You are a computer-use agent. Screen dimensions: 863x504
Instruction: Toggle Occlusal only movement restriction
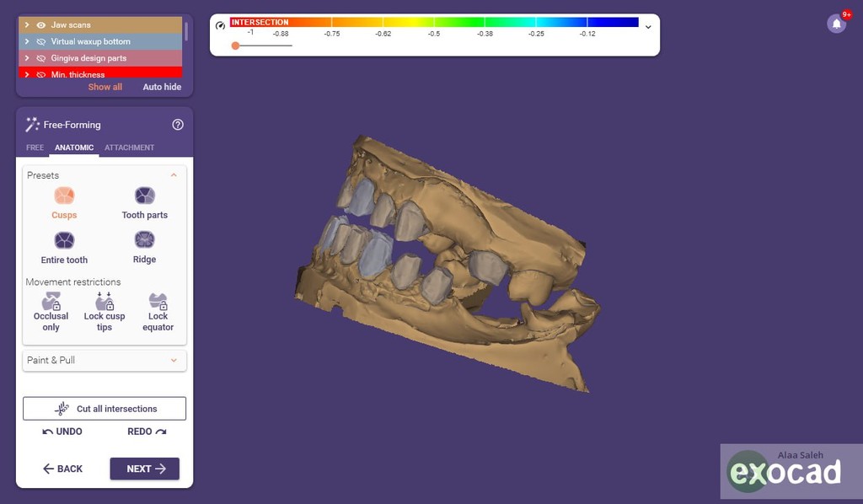pos(51,312)
